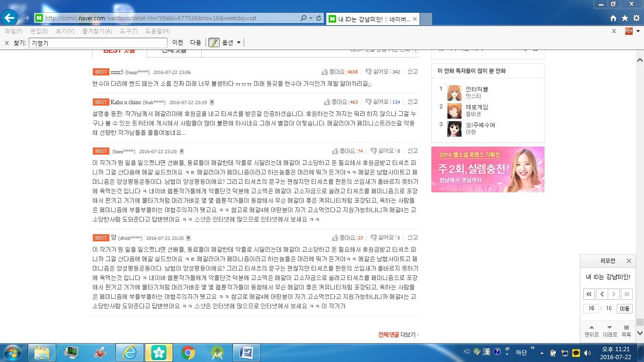This screenshot has width=644, height=362.
Task: Open the PDF toolbar dropdown arrow
Action: click(x=638, y=31)
